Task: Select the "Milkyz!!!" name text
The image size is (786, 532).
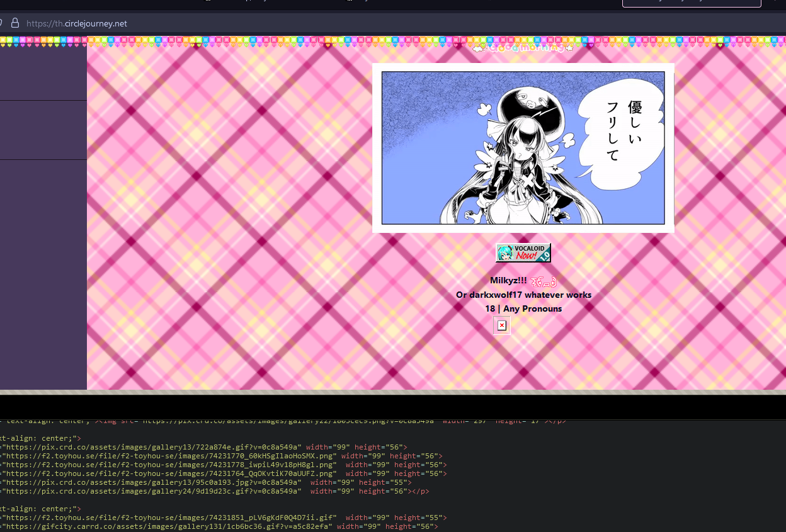Action: pyautogui.click(x=508, y=280)
